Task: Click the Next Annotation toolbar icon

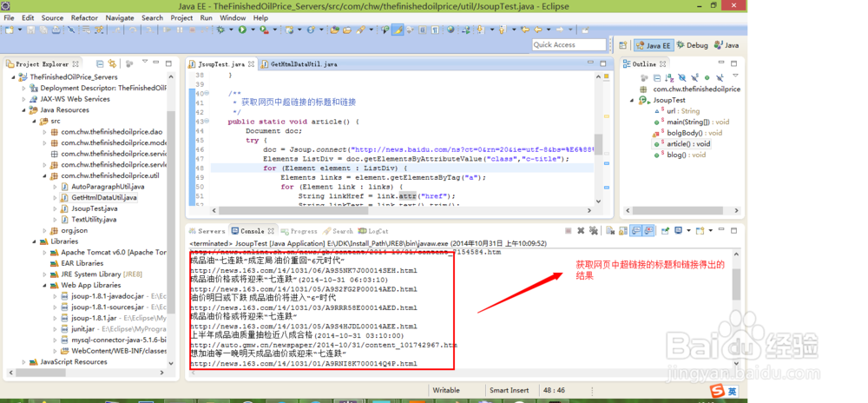Action: (x=481, y=30)
